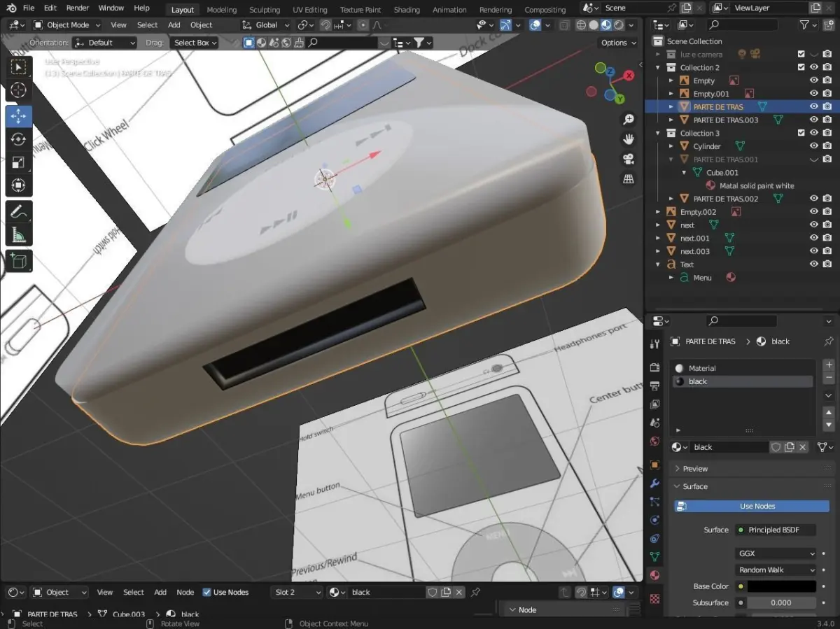
Task: Activate the 3D Cursor tool
Action: coord(19,90)
